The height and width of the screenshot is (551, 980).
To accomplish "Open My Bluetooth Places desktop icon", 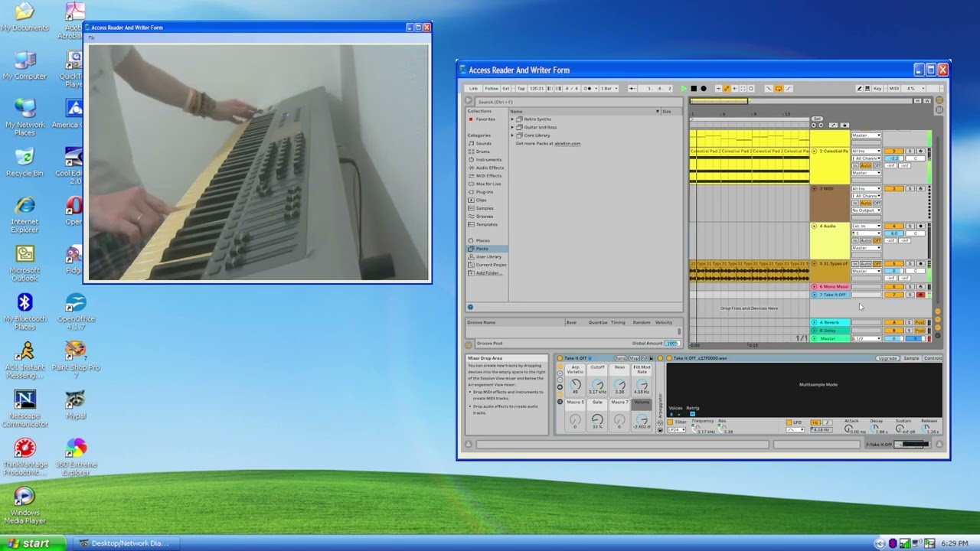I will point(24,310).
